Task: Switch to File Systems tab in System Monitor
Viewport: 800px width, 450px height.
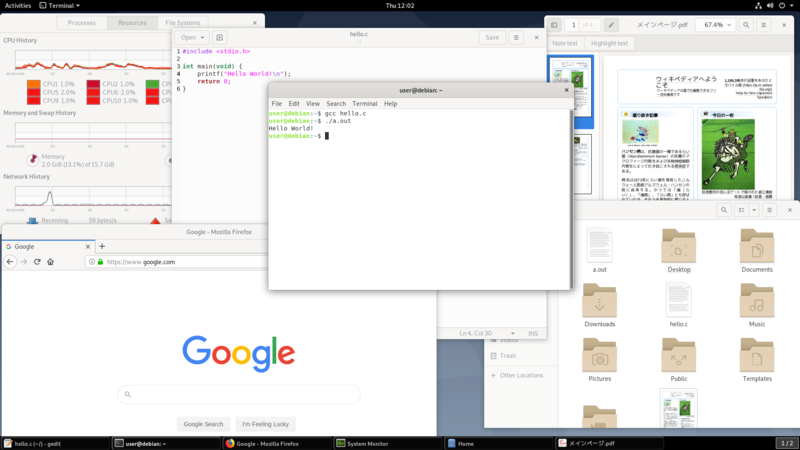Action: pos(183,22)
